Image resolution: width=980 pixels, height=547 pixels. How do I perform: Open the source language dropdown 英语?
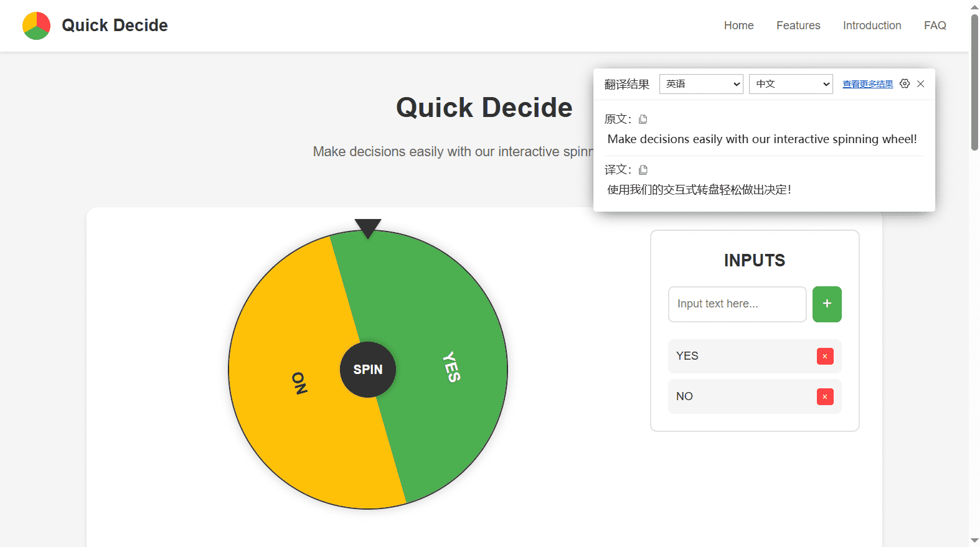(702, 84)
